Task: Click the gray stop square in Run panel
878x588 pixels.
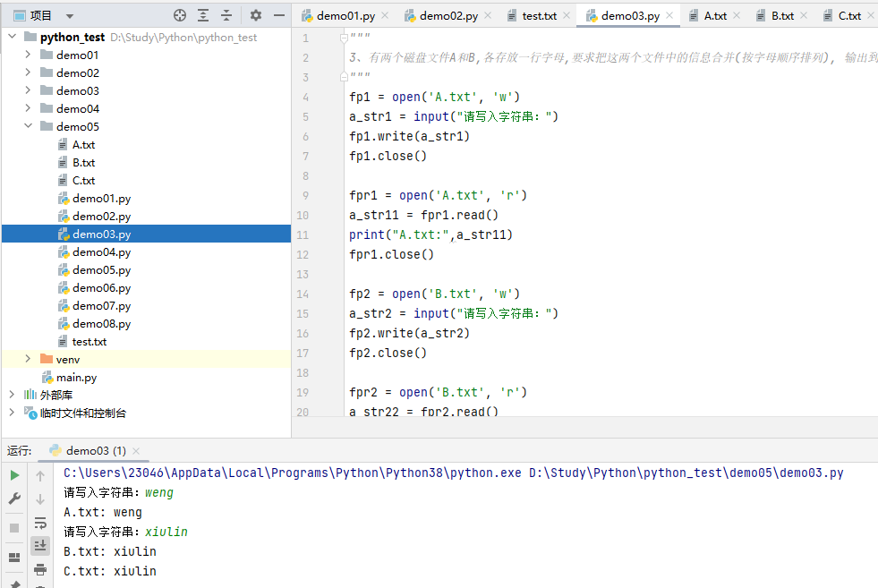Action: [x=14, y=528]
